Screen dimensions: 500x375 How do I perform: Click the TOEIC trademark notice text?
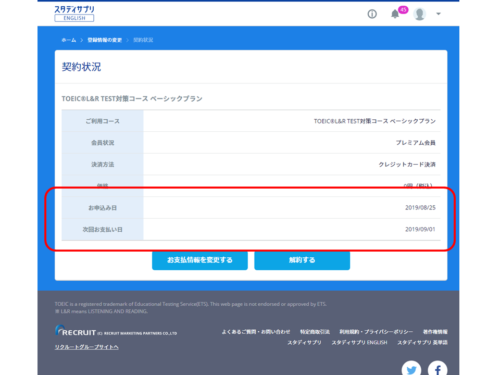pyautogui.click(x=191, y=304)
